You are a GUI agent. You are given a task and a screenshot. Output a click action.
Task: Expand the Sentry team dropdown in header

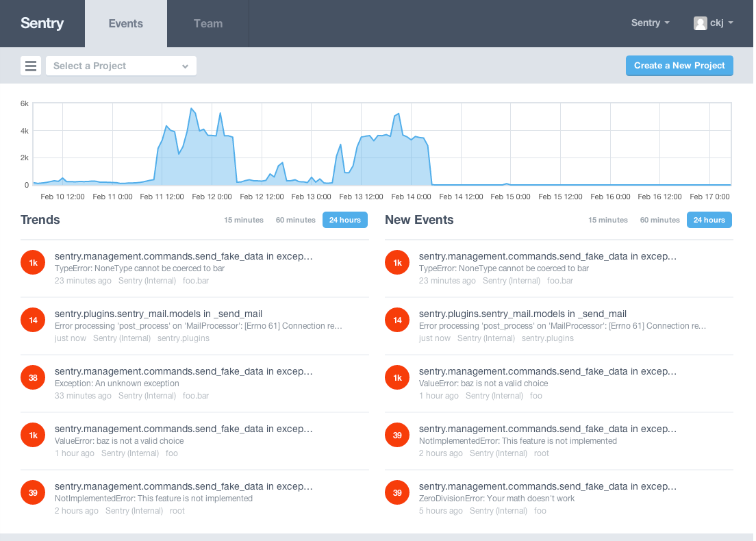[650, 23]
